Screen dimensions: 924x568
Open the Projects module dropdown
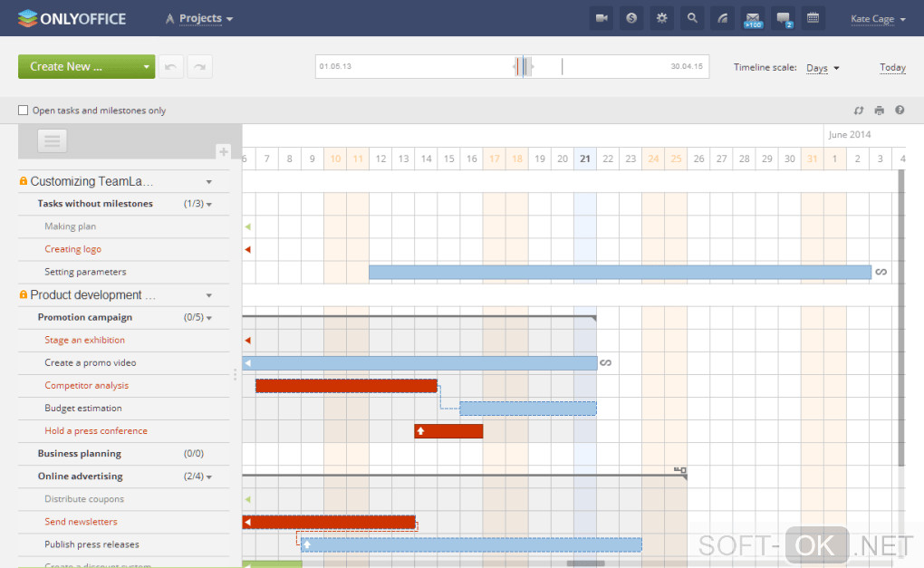(x=200, y=18)
